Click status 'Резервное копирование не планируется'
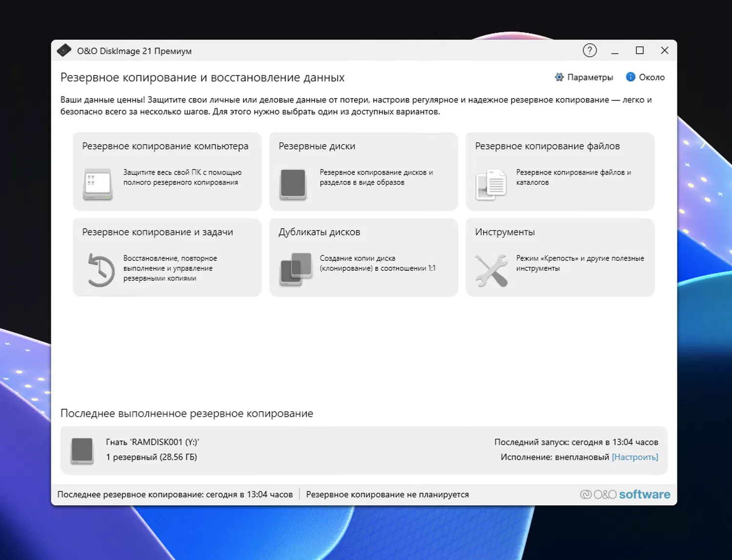This screenshot has height=560, width=732. [x=387, y=494]
